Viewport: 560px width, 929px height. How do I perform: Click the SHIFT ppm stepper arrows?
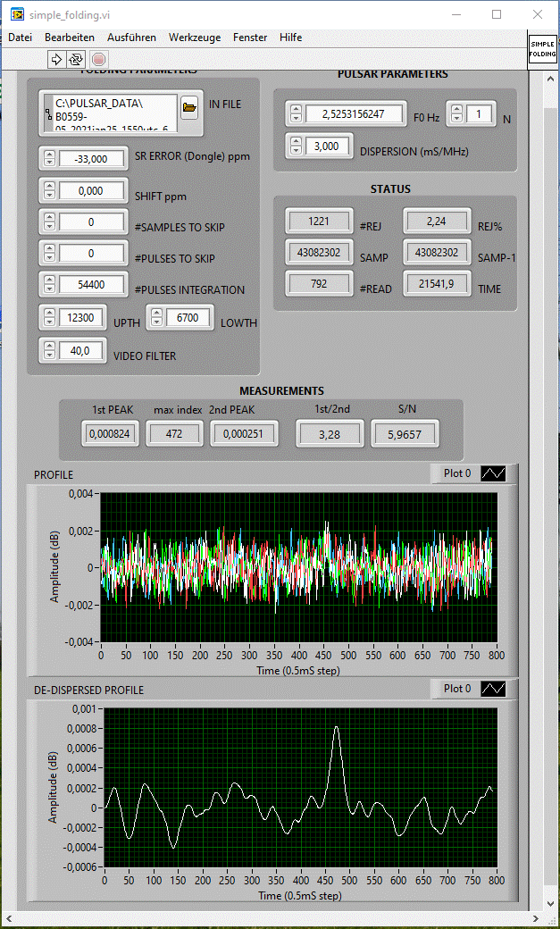click(50, 191)
